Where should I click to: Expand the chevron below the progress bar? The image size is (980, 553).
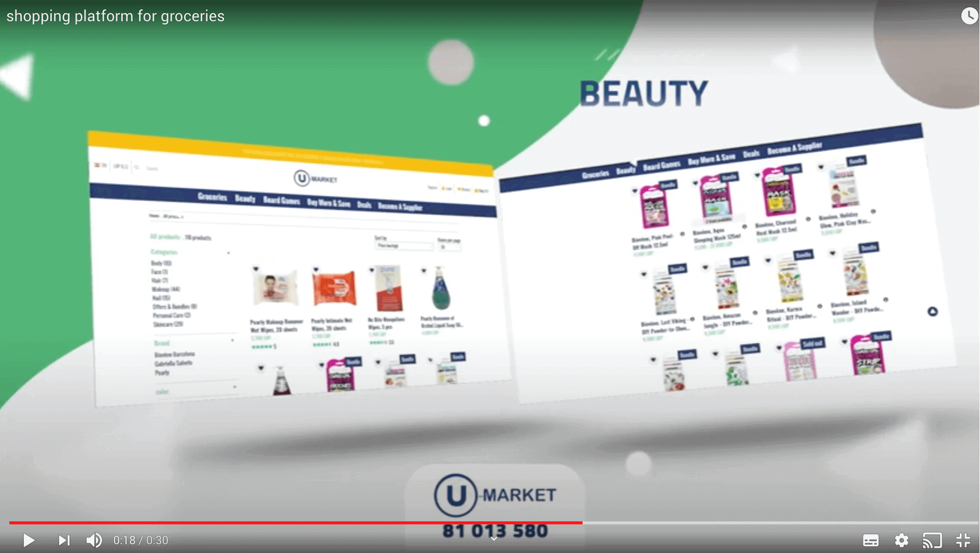(x=494, y=538)
